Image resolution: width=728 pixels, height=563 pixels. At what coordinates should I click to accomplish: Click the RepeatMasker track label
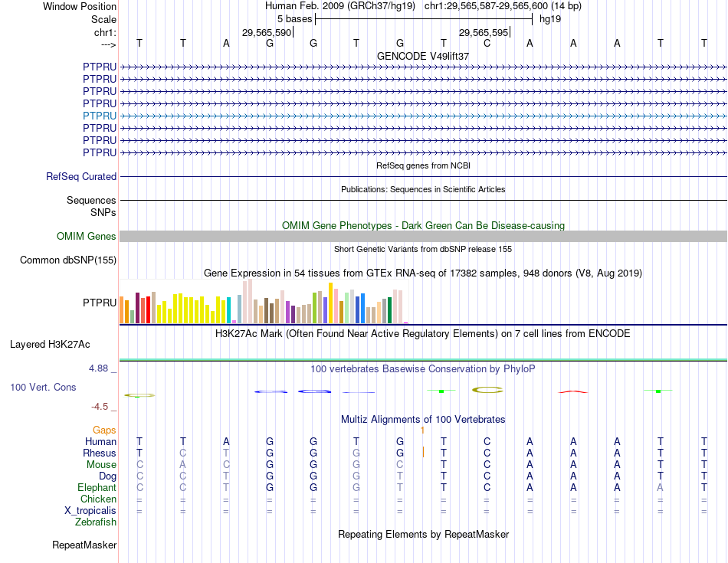point(84,545)
